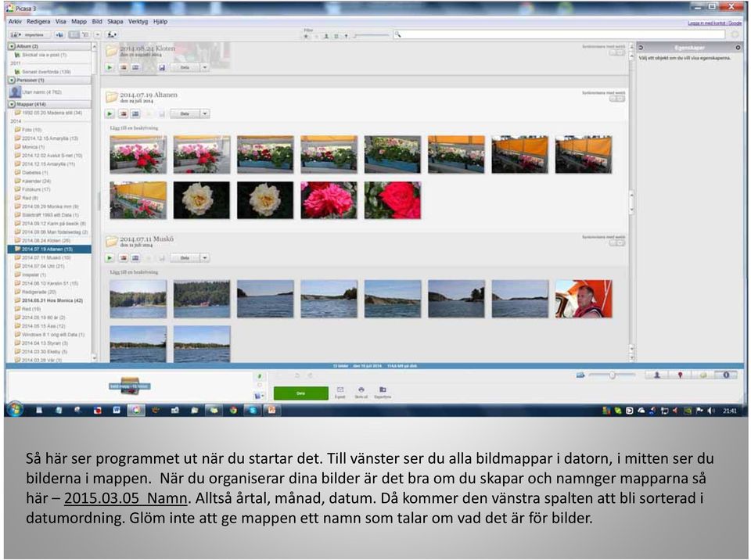
Task: Play slideshow for 2014.07.11 Muskö folder
Action: click(110, 258)
